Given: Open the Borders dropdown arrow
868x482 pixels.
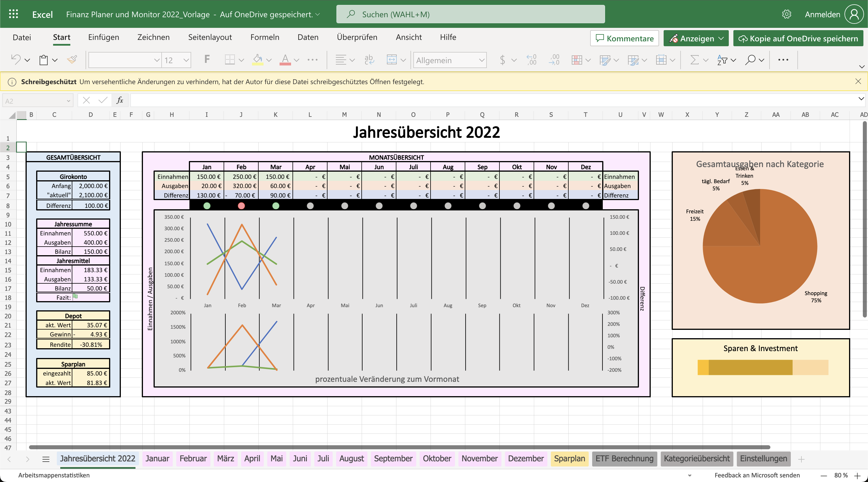Looking at the screenshot, I should (x=242, y=60).
